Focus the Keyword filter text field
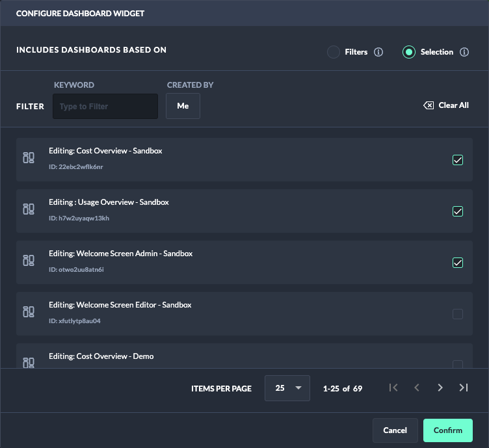489x448 pixels. point(105,106)
